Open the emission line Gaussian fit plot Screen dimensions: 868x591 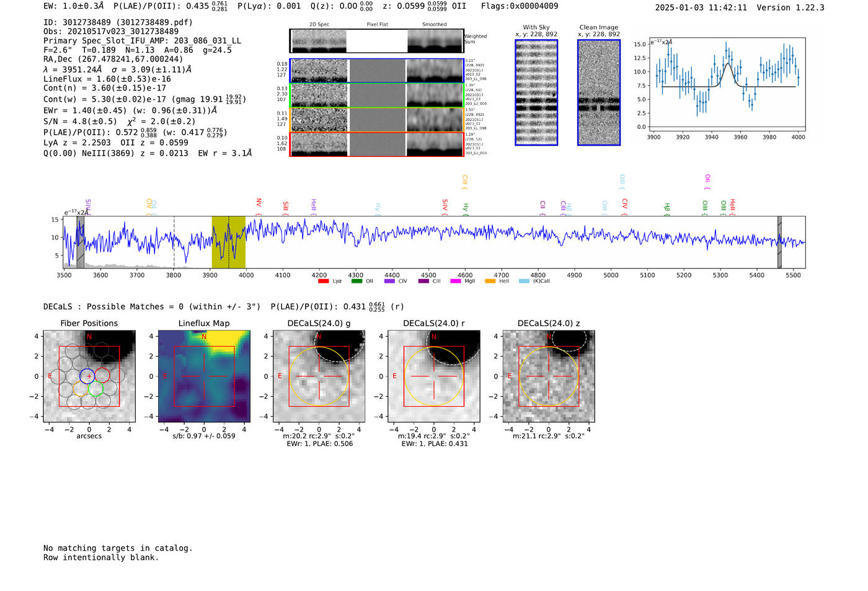tap(727, 84)
